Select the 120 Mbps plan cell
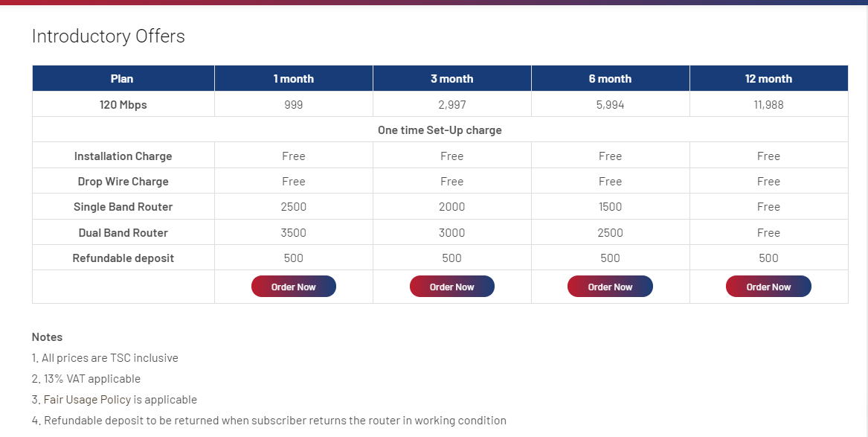Screen dimensions: 868x437 click(123, 104)
